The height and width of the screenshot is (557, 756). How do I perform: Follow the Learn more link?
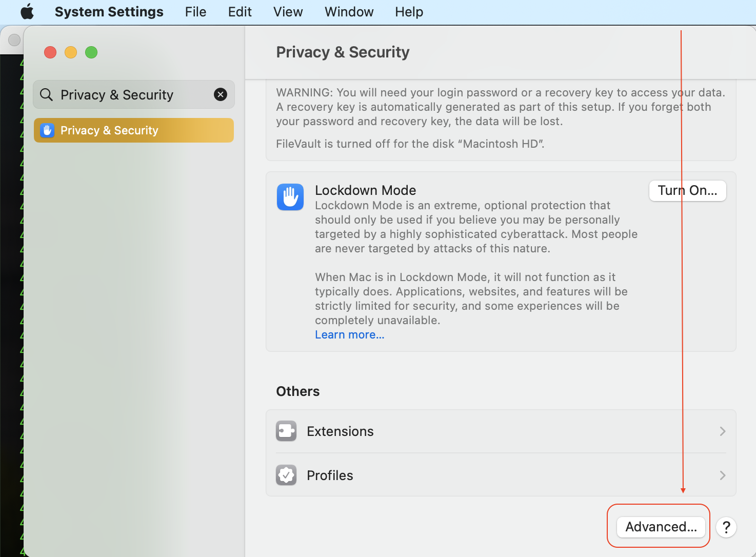point(349,335)
